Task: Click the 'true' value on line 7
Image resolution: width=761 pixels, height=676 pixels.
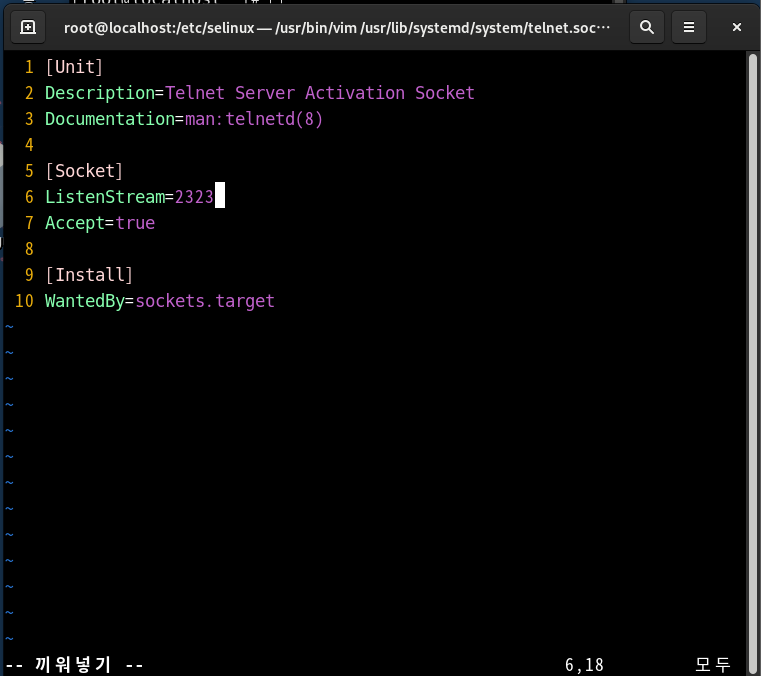Action: pyautogui.click(x=135, y=223)
